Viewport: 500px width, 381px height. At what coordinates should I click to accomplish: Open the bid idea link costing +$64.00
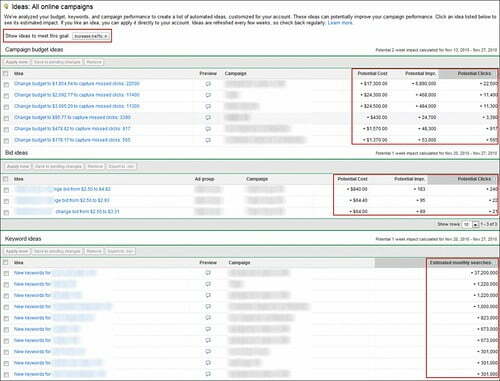point(68,211)
